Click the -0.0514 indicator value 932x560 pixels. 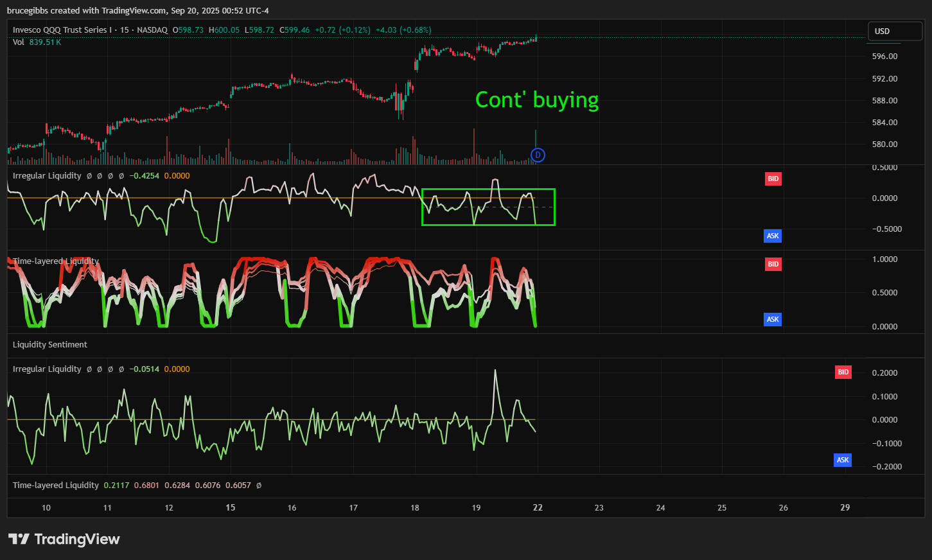coord(144,369)
